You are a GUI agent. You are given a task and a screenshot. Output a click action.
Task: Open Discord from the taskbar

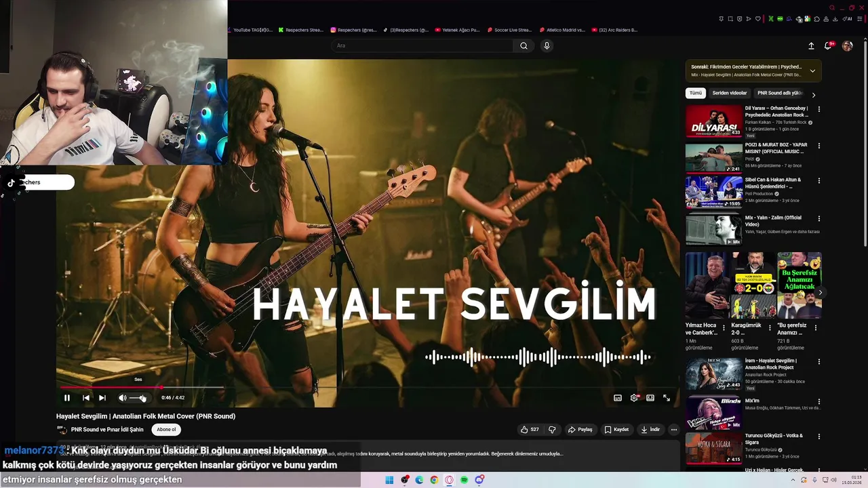479,480
